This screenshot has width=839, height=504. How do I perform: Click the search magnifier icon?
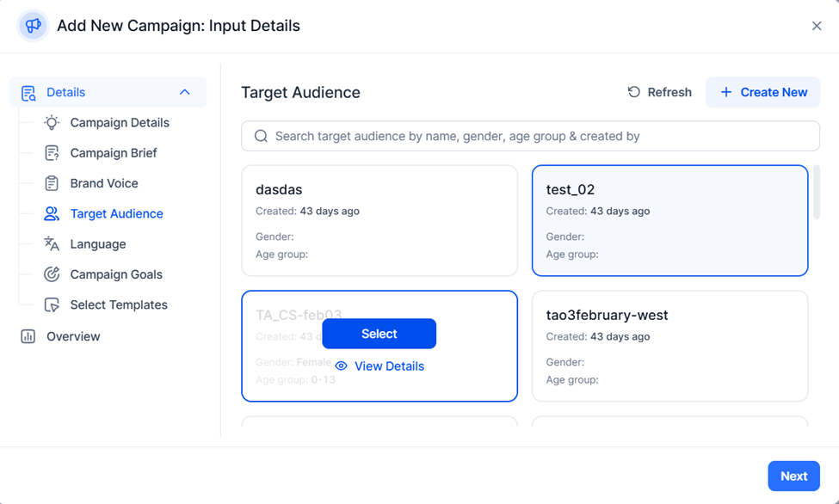(261, 136)
